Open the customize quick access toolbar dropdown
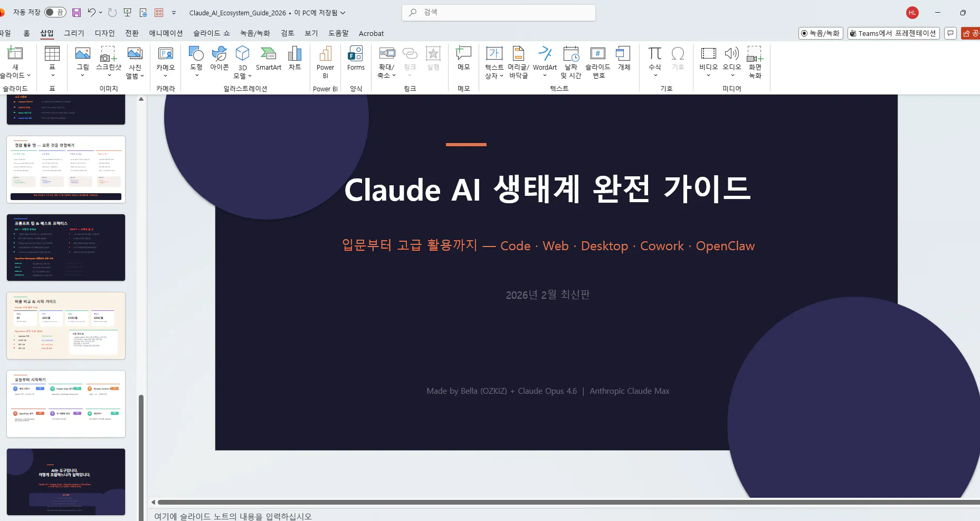Viewport: 980px width, 521px height. pyautogui.click(x=174, y=13)
